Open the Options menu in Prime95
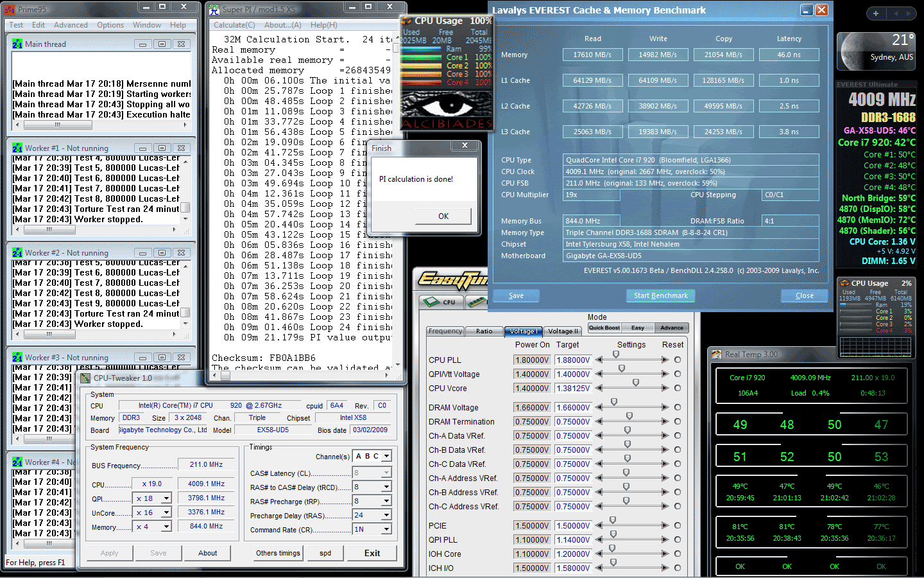Screen dimensions: 924x578 click(110, 25)
